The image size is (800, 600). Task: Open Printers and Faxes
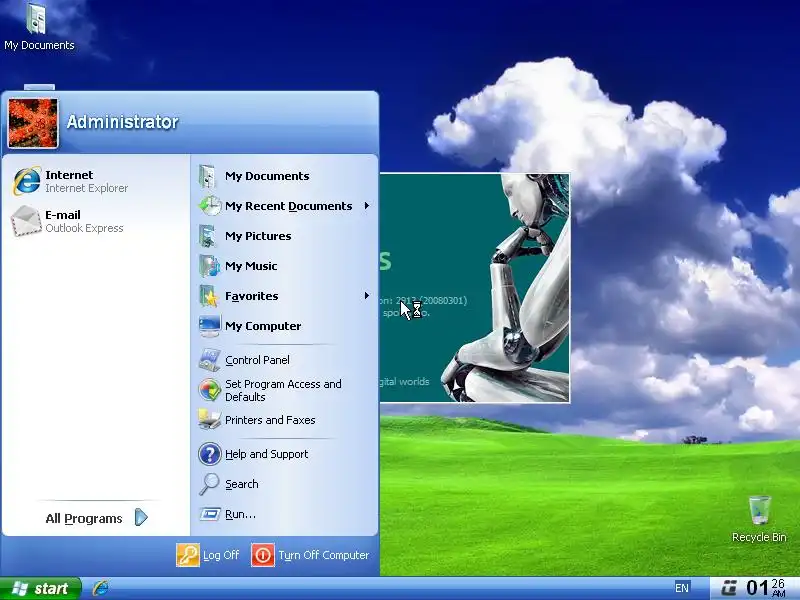click(x=284, y=420)
